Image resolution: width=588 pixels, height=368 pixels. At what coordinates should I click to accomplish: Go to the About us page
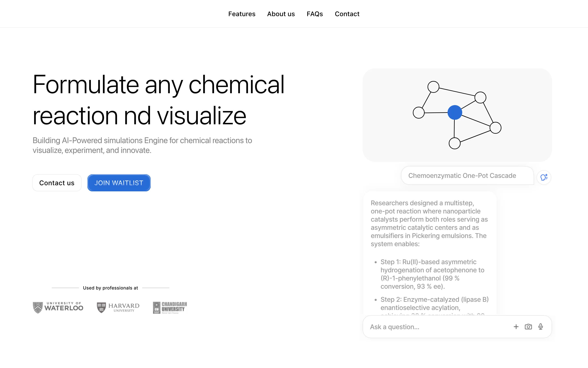pyautogui.click(x=281, y=14)
